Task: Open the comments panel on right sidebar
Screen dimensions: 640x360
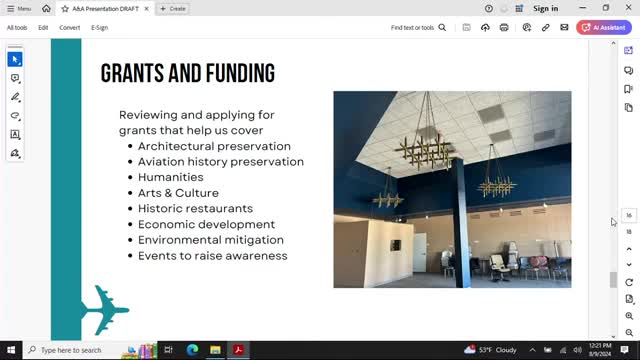Action: click(629, 70)
